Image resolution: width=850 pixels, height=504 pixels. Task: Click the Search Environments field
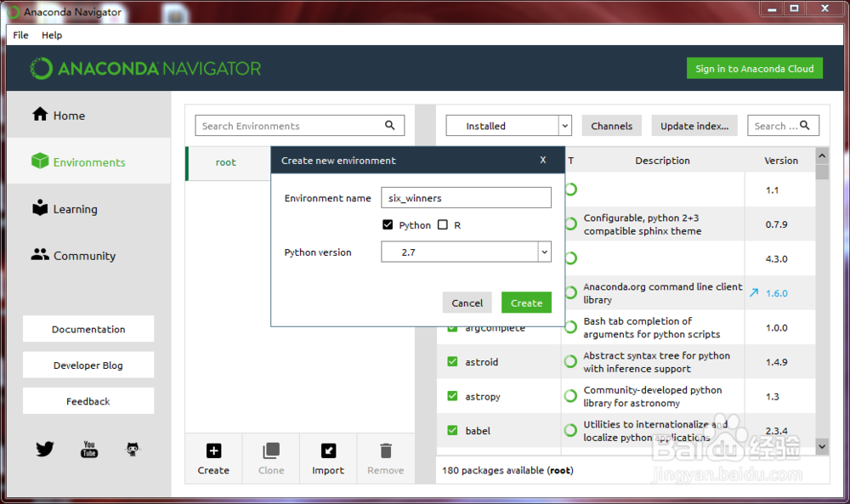pyautogui.click(x=300, y=126)
